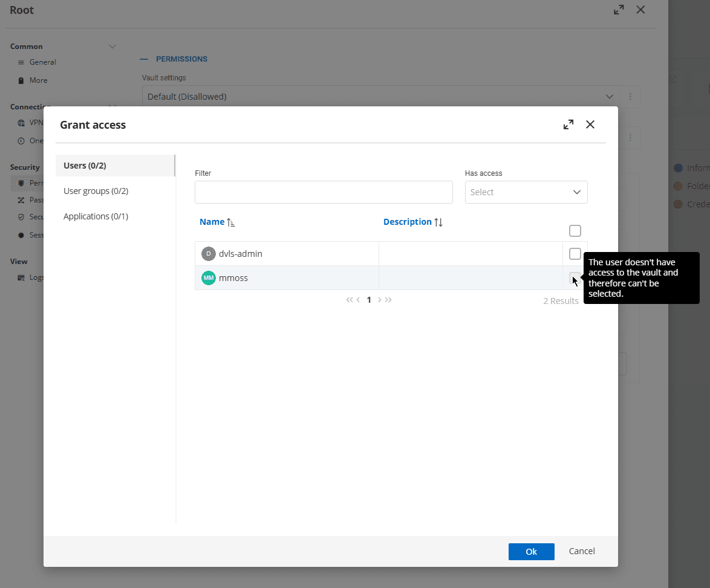This screenshot has height=588, width=710.
Task: Check the checkbox next to mmoss
Action: pyautogui.click(x=575, y=277)
